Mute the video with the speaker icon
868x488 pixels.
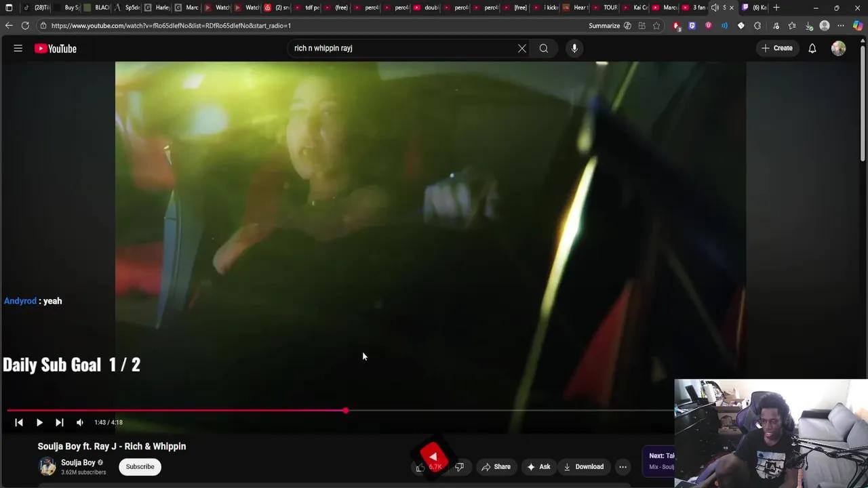[80, 422]
